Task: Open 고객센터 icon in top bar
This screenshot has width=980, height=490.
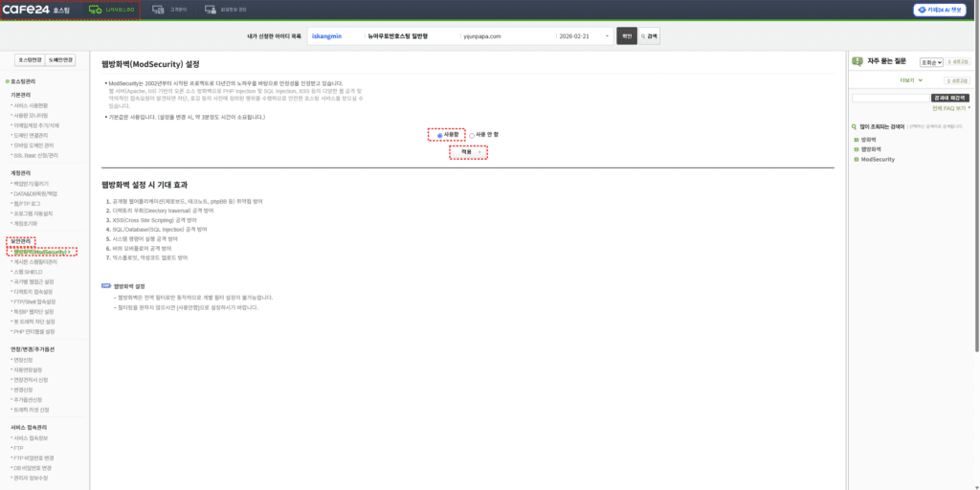Action: point(171,10)
